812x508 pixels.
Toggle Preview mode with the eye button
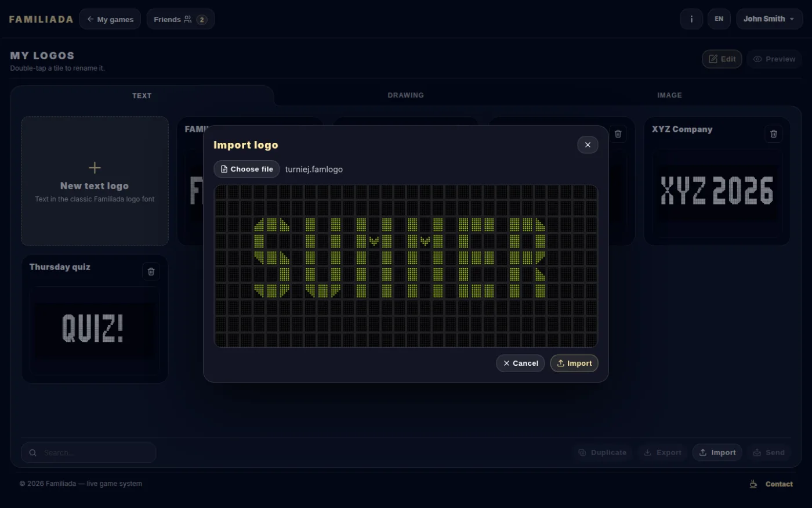[774, 59]
